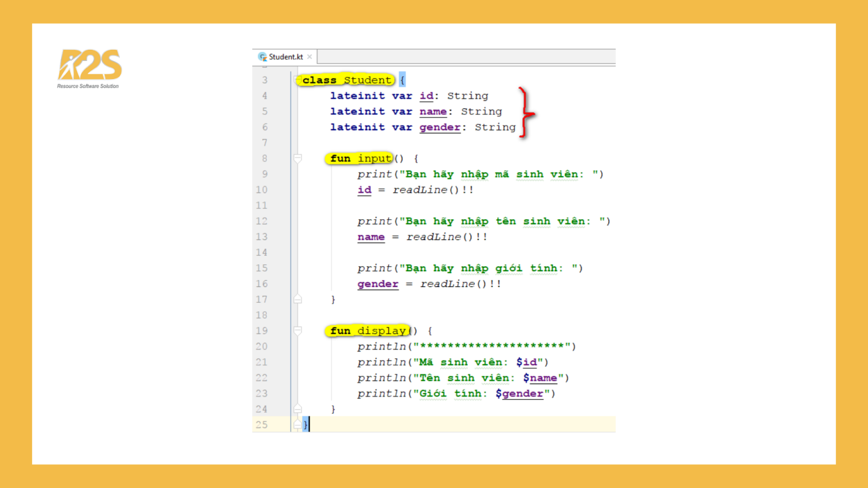Viewport: 868px width, 488px height.
Task: Click the fold end marker on line 25
Action: click(298, 424)
